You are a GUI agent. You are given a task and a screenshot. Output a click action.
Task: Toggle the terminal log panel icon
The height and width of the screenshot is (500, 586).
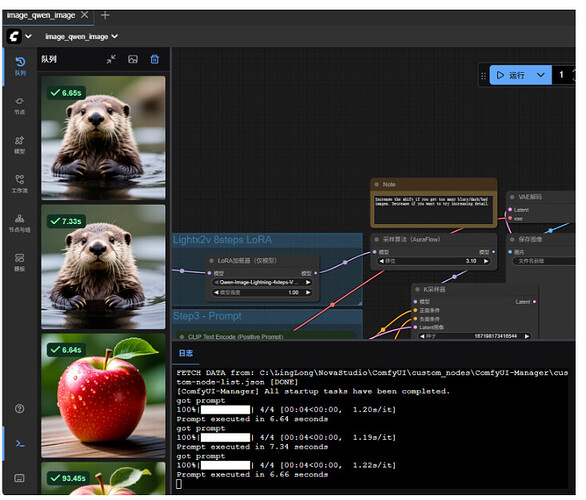[x=20, y=444]
